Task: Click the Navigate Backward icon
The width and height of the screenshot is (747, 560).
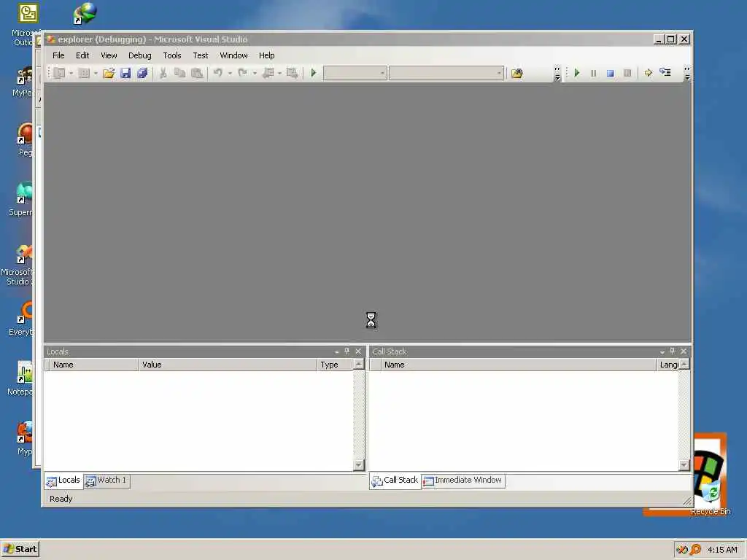Action: click(x=268, y=73)
